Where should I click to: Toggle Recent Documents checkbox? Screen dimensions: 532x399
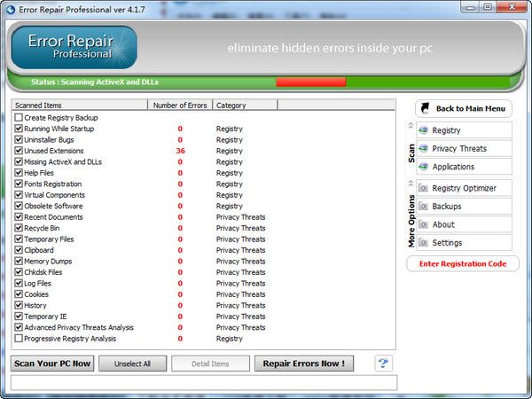[x=19, y=217]
